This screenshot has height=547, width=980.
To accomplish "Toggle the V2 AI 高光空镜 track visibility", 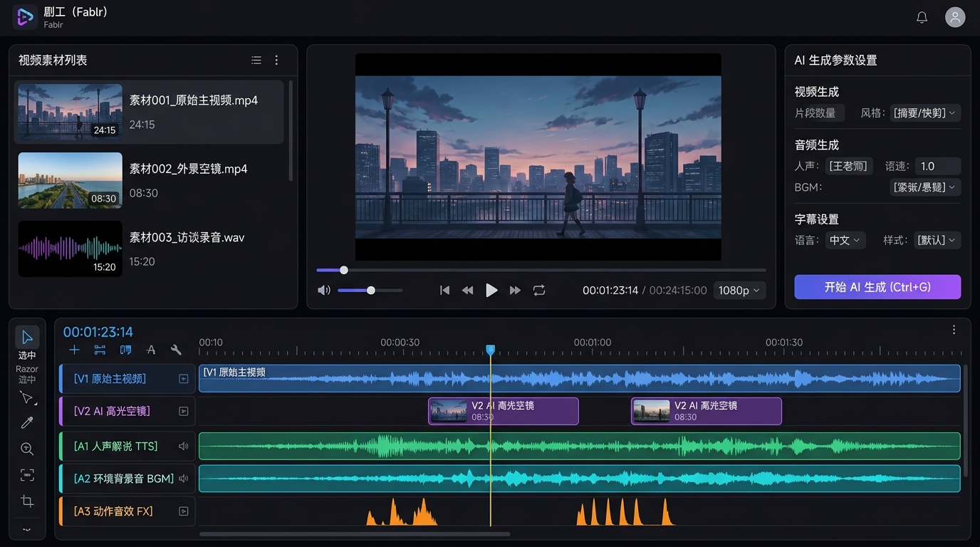I will (x=184, y=411).
